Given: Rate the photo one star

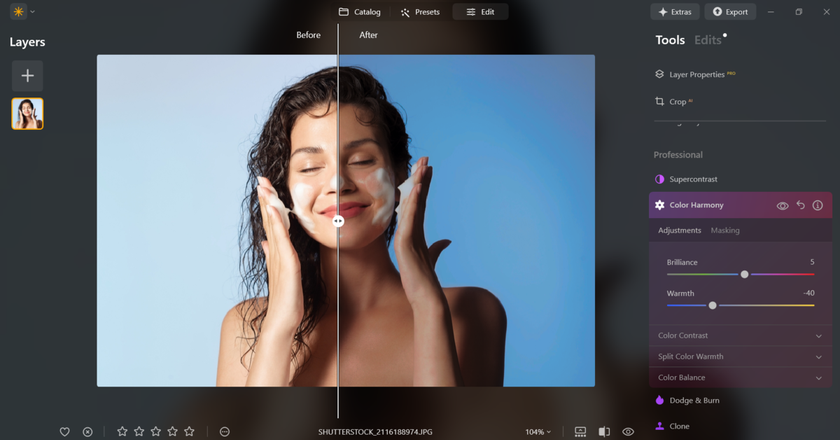Looking at the screenshot, I should [122, 431].
